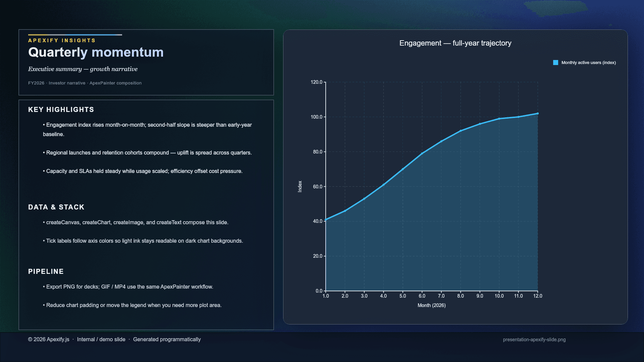
Task: Click the Export PNG for decks bullet
Action: pyautogui.click(x=128, y=287)
